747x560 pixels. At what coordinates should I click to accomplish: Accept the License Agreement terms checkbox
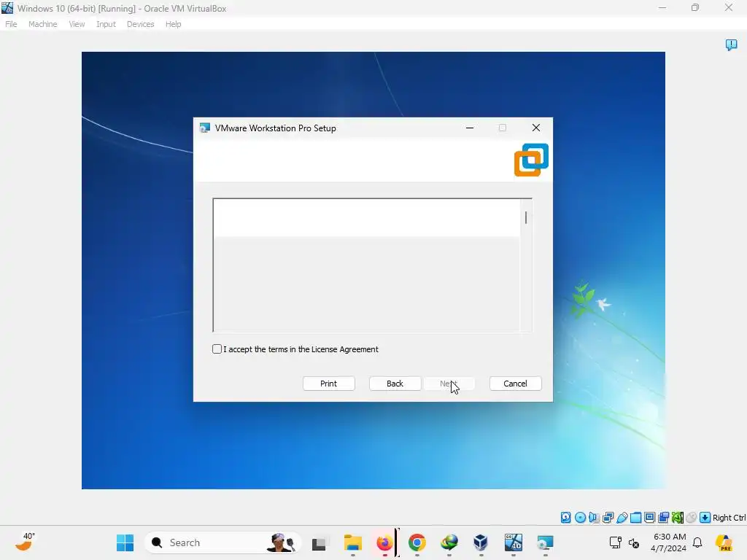pos(217,349)
